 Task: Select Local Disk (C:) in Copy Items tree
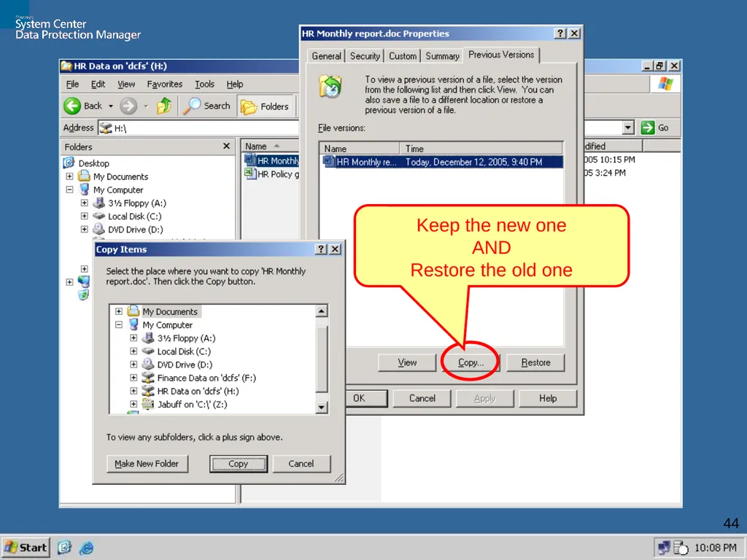(x=184, y=351)
